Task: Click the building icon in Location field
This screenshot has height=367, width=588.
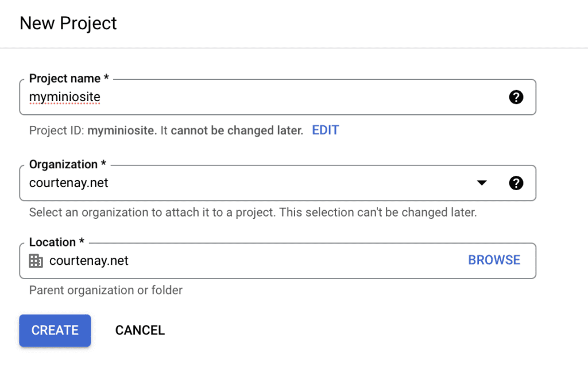Action: [x=36, y=261]
